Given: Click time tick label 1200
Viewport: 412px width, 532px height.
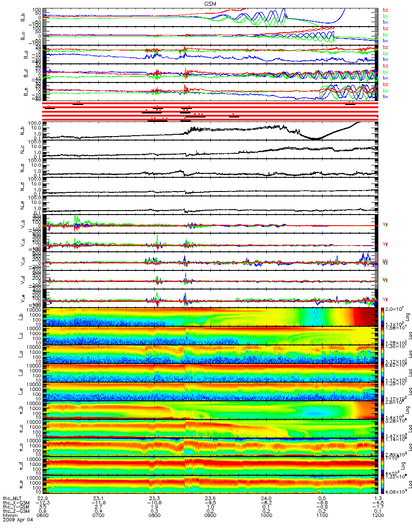Looking at the screenshot, I should pos(377,516).
